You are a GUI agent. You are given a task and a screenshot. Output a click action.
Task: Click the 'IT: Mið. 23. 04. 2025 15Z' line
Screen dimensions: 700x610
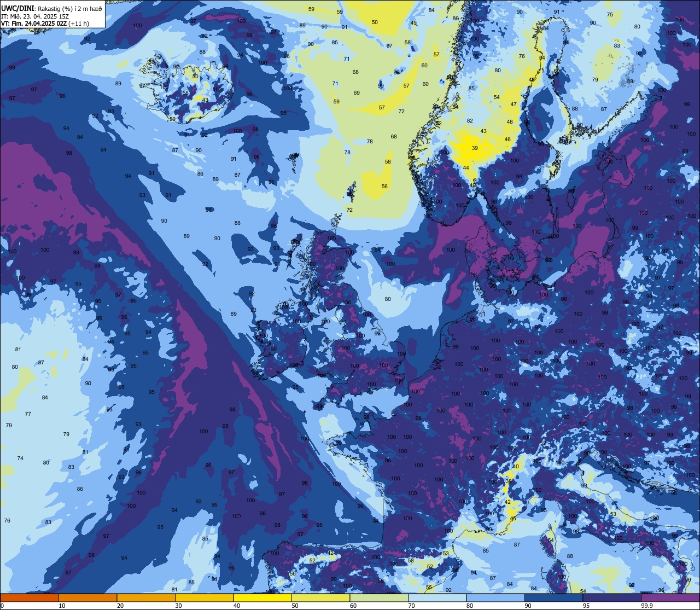[x=35, y=16]
